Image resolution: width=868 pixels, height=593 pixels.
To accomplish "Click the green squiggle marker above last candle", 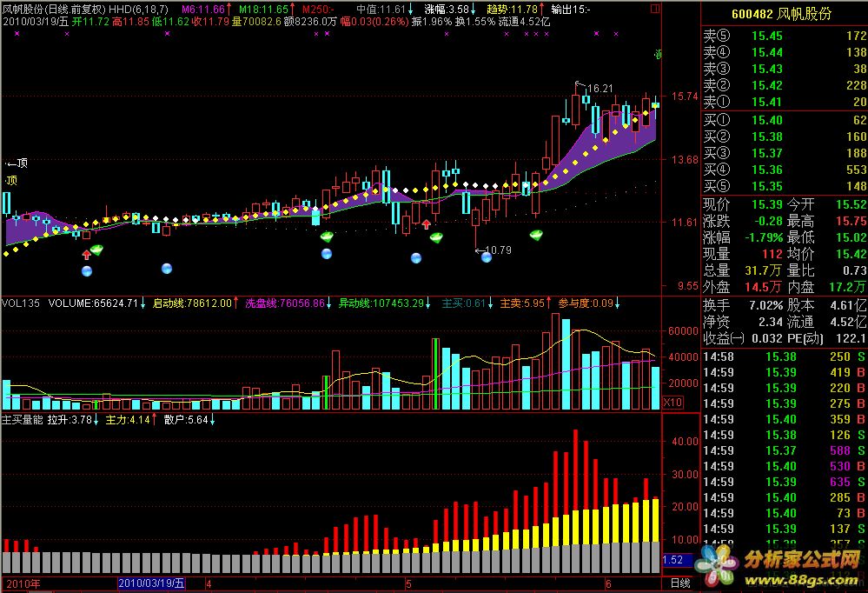I will pyautogui.click(x=659, y=54).
